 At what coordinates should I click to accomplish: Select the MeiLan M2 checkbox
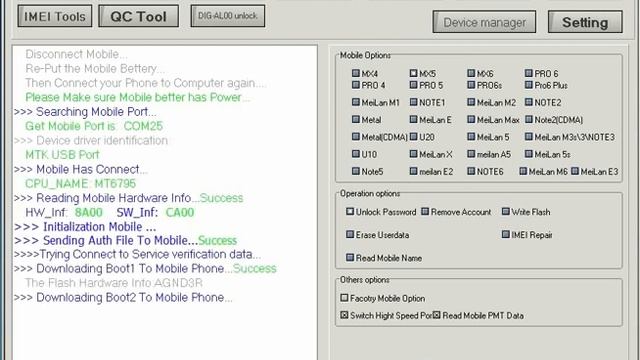tap(471, 102)
